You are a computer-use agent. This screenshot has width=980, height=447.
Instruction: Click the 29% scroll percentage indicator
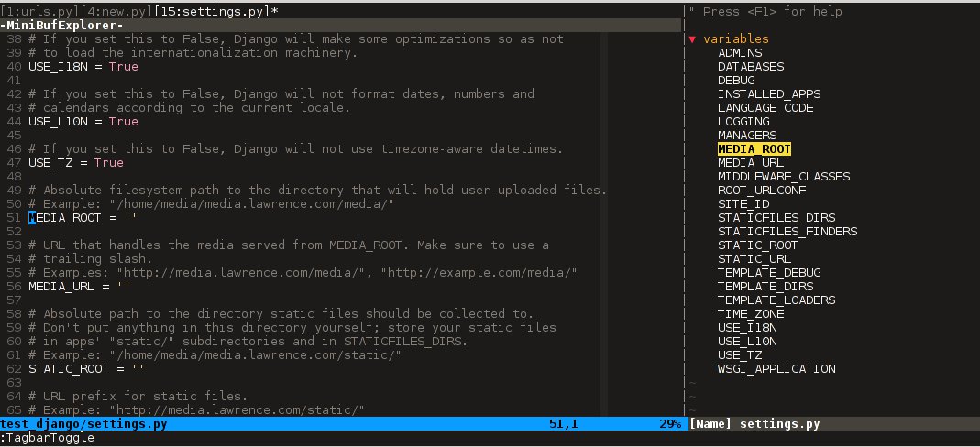[x=670, y=424]
